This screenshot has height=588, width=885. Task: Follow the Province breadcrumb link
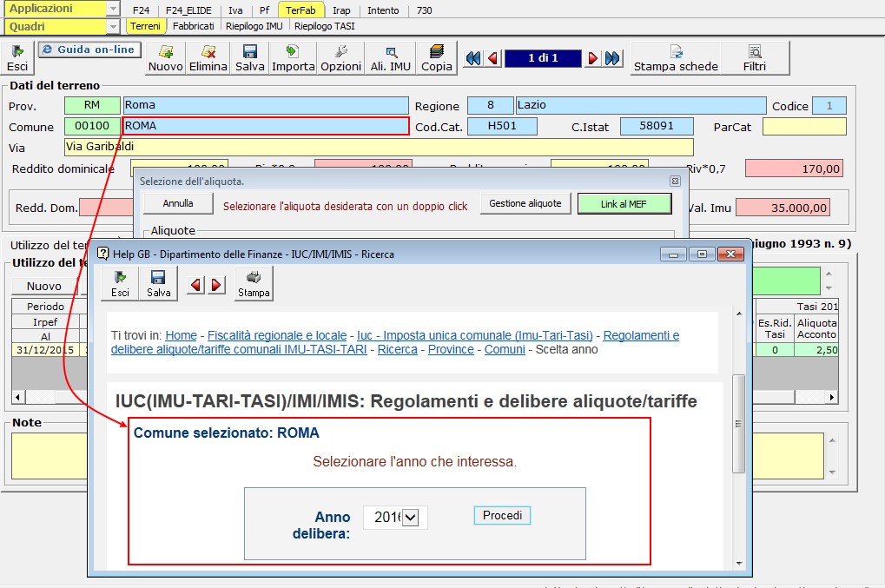pos(451,349)
